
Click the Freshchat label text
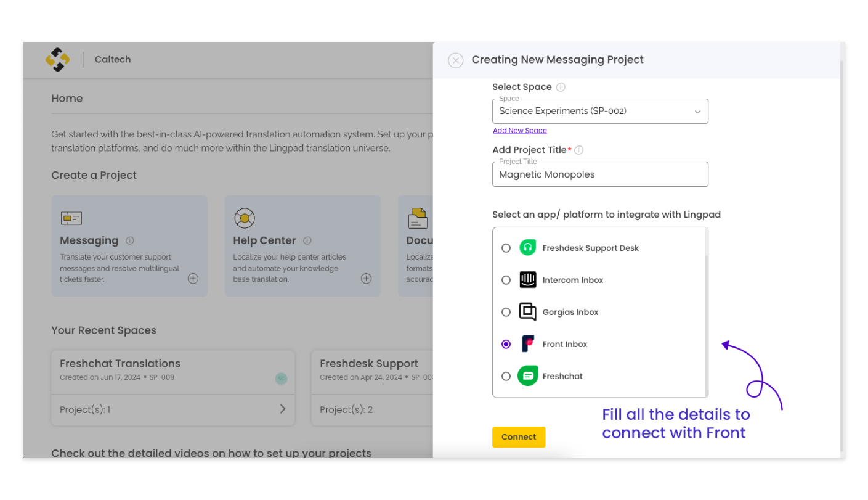[562, 377]
